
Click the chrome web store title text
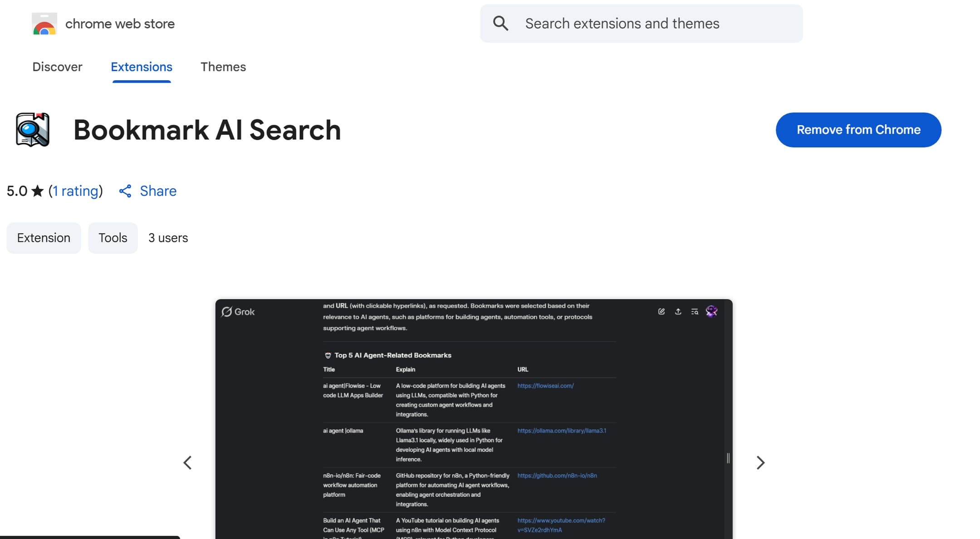coord(120,24)
